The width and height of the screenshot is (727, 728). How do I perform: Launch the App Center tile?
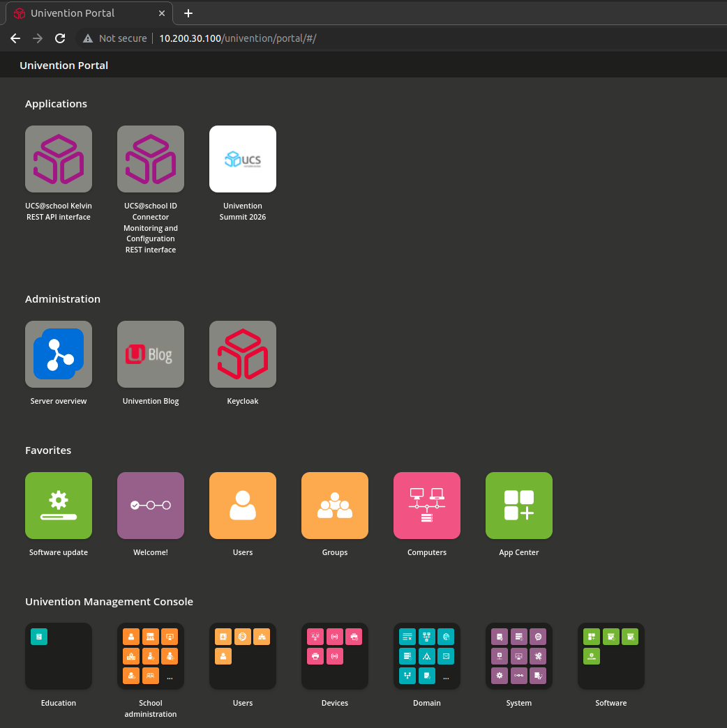tap(519, 506)
